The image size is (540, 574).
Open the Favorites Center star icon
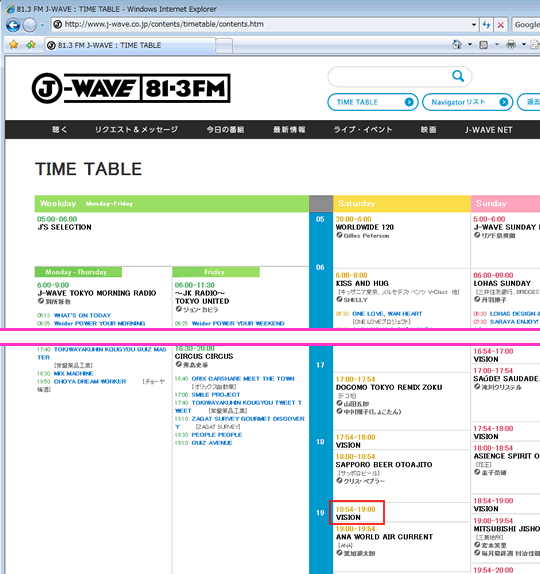[x=14, y=45]
